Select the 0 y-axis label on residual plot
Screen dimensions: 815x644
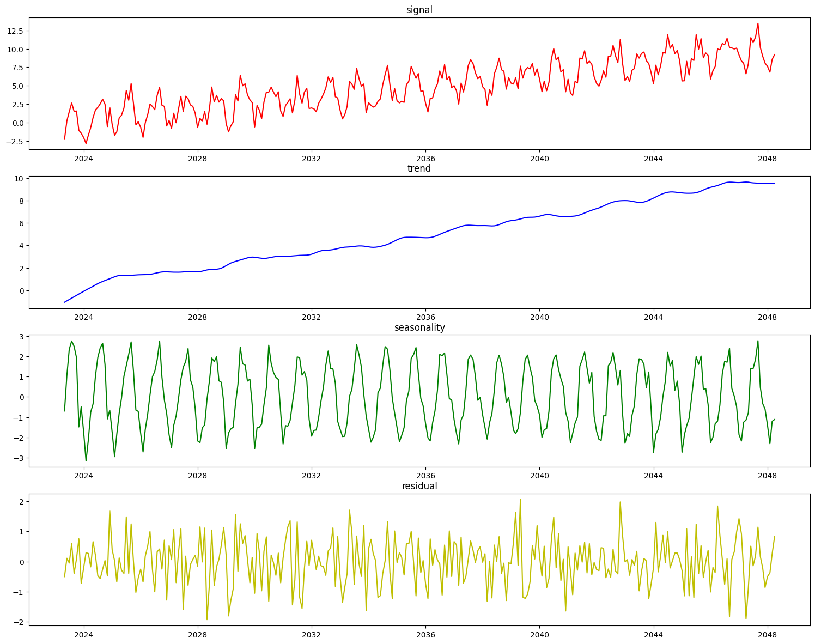(22, 562)
